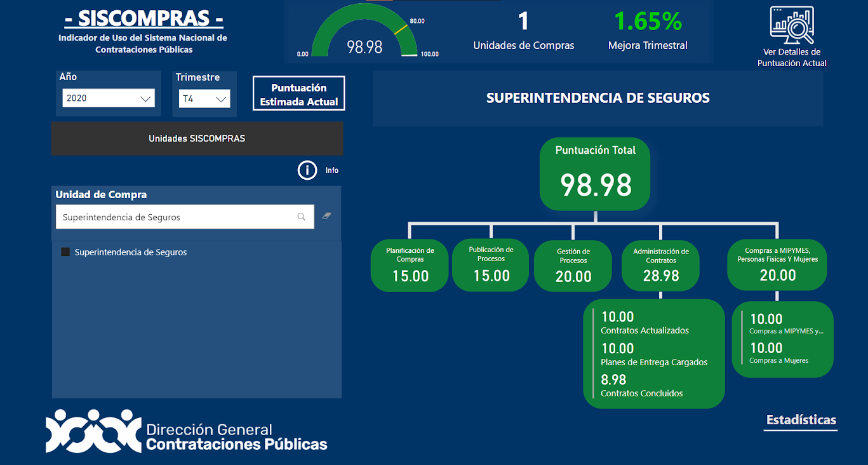
Task: Click the magnifier icon in the search box
Action: (301, 217)
